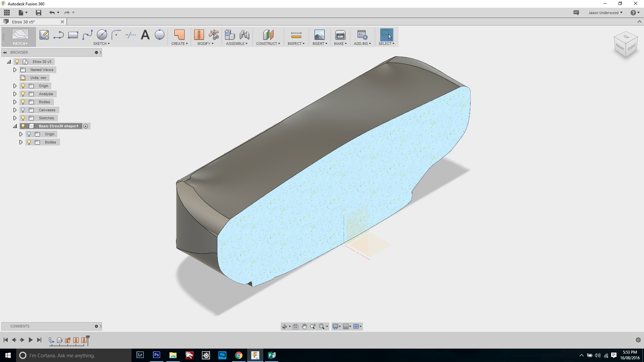Image resolution: width=644 pixels, height=362 pixels.
Task: Select the 2-point rectangle sketch tool
Action: tap(73, 35)
